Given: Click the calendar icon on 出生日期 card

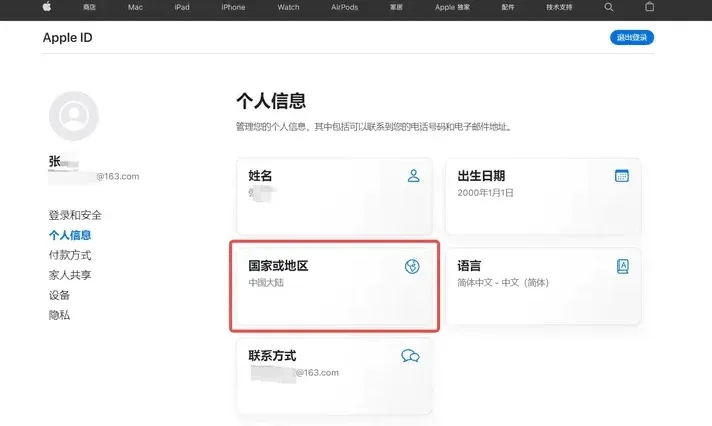Looking at the screenshot, I should pos(622,176).
